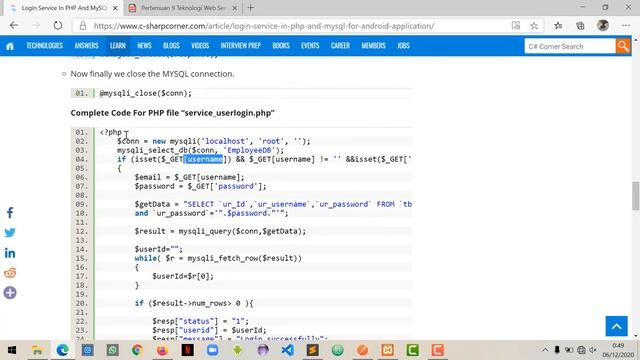640x360 pixels.
Task: Open the BOOKS page
Action: click(281, 46)
